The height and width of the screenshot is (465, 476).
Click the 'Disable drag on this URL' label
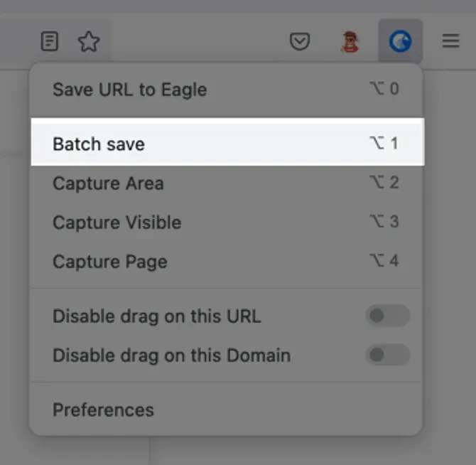click(156, 316)
